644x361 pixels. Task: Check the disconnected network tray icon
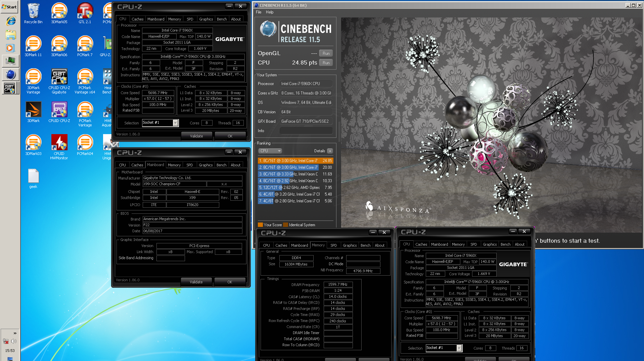tap(6, 341)
